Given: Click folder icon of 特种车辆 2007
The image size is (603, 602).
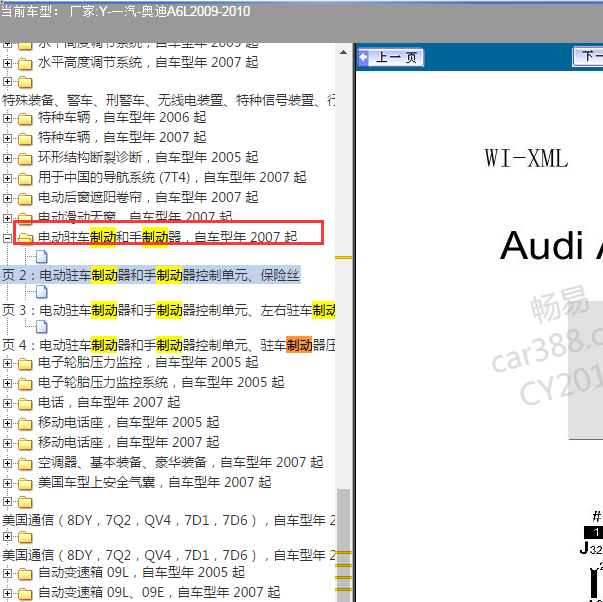Looking at the screenshot, I should click(25, 138).
